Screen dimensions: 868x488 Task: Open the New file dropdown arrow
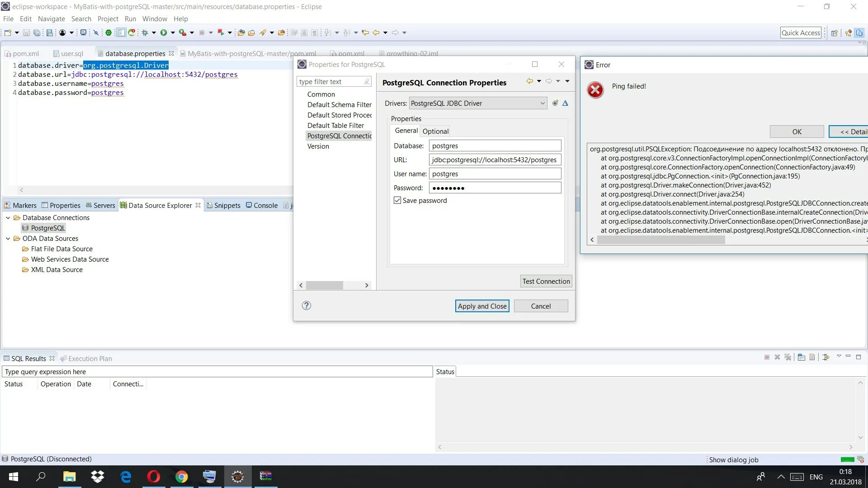click(17, 33)
